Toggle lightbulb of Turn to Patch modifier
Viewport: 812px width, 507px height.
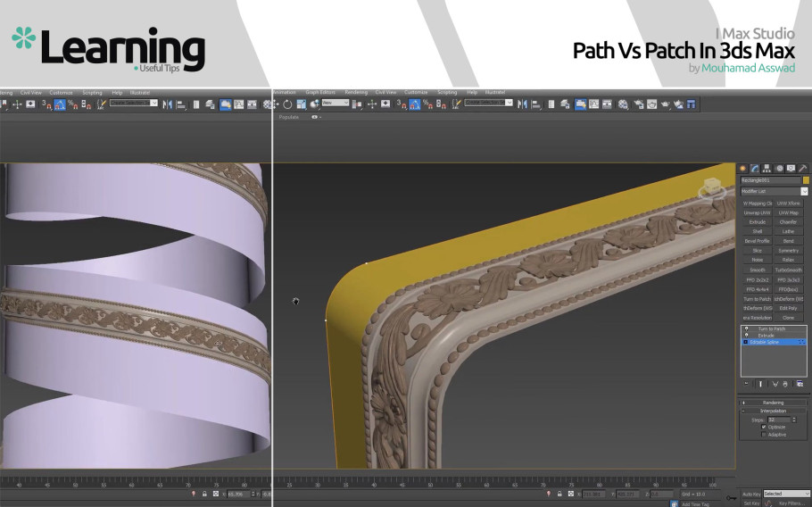coord(746,328)
